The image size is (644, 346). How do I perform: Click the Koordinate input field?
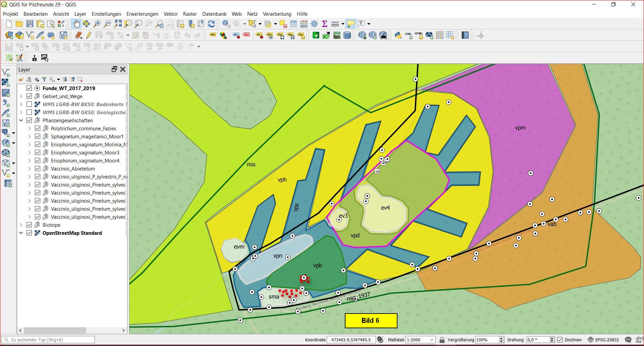(351, 340)
